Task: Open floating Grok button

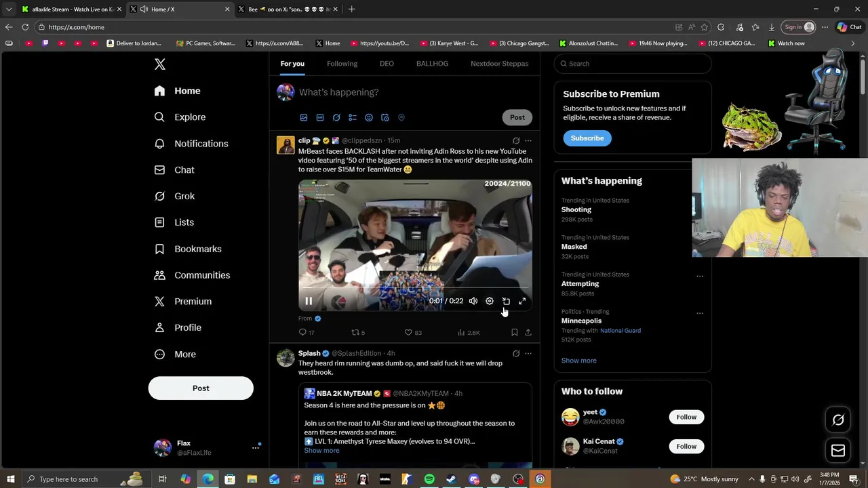Action: click(838, 420)
